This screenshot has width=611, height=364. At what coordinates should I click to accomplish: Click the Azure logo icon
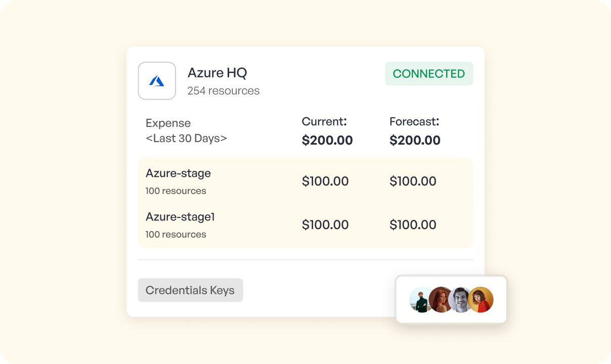[157, 81]
